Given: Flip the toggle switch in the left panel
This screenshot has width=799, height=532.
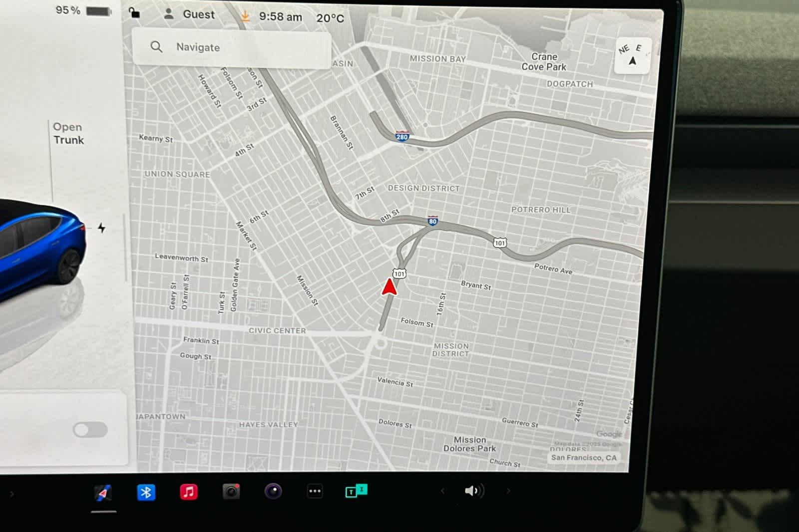Looking at the screenshot, I should (x=90, y=430).
